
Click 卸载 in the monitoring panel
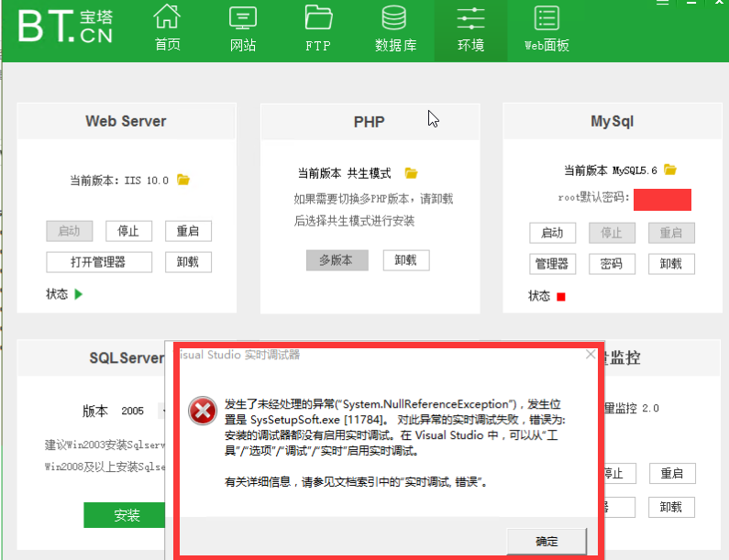pyautogui.click(x=672, y=507)
